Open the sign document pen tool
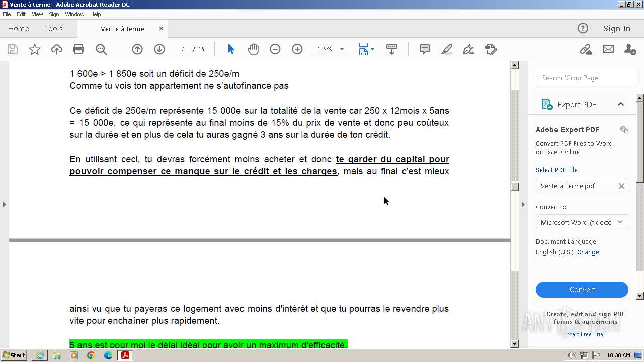The image size is (644, 362). (468, 49)
